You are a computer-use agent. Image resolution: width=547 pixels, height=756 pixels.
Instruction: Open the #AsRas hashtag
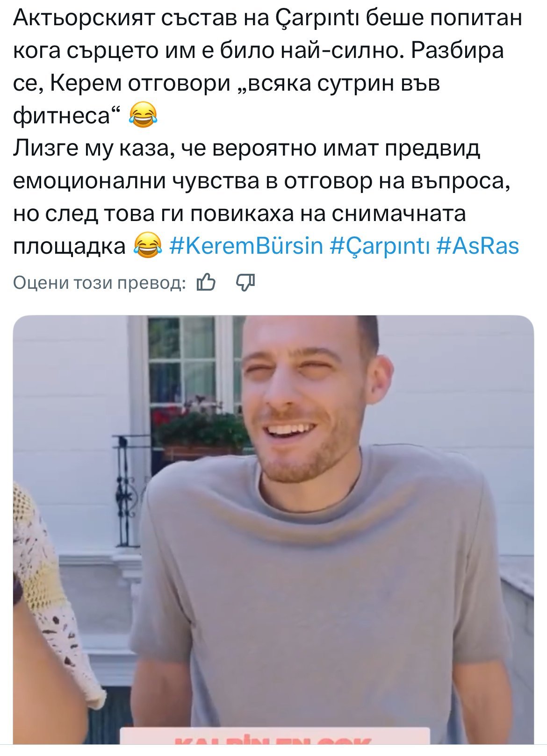477,245
